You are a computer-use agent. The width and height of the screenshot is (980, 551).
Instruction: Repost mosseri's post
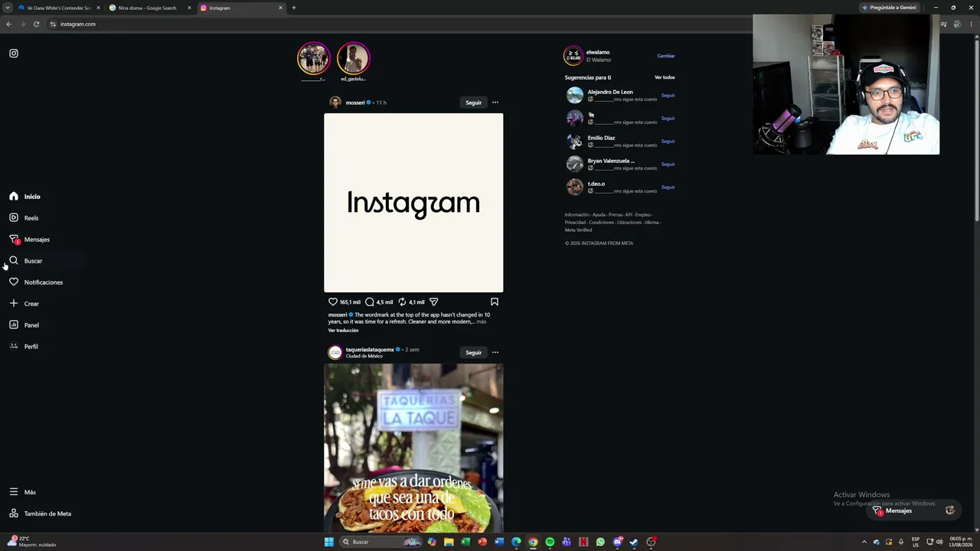(x=402, y=302)
